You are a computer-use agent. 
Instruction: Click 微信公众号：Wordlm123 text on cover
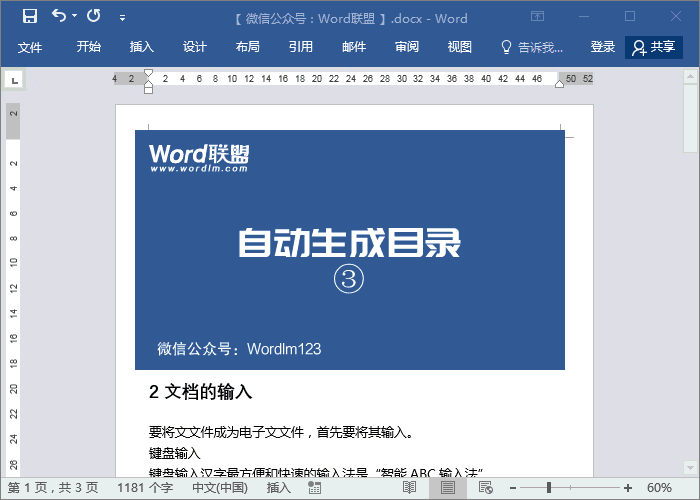pyautogui.click(x=239, y=349)
